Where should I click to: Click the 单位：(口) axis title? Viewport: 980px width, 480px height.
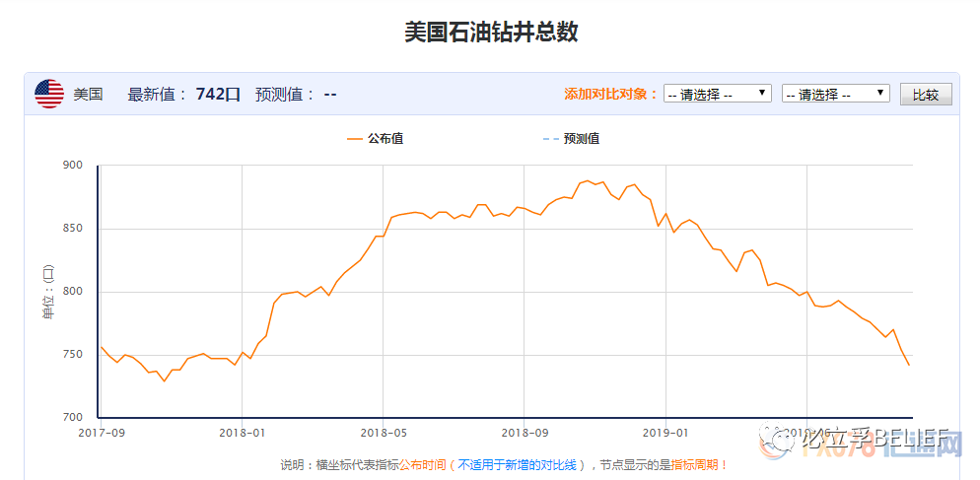click(47, 292)
